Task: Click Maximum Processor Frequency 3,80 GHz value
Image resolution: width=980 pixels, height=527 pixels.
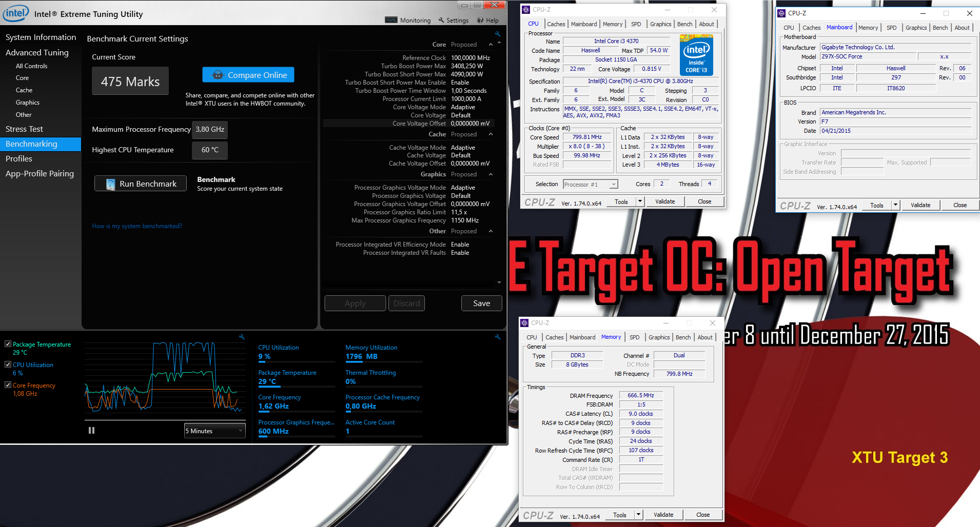Action: coord(210,129)
